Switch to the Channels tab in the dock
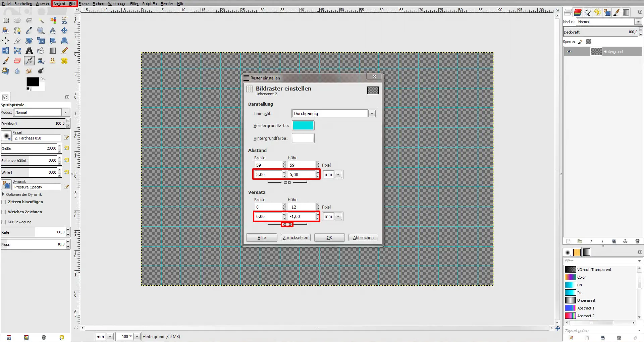Screen dimensions: 644x342 pos(578,12)
